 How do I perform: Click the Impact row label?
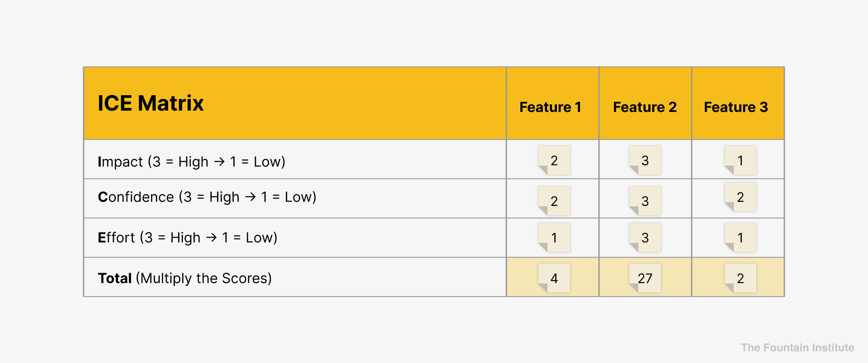(192, 162)
